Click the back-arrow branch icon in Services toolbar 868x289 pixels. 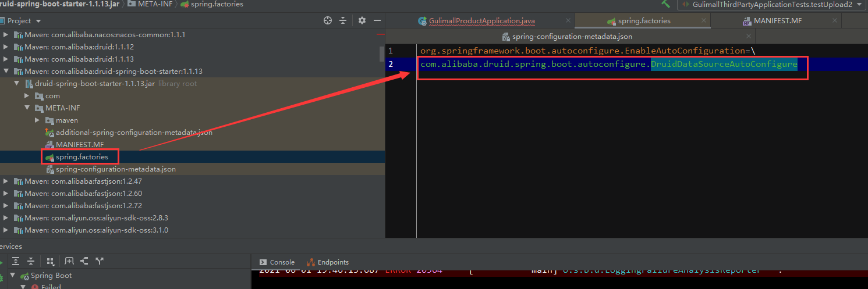coord(84,262)
